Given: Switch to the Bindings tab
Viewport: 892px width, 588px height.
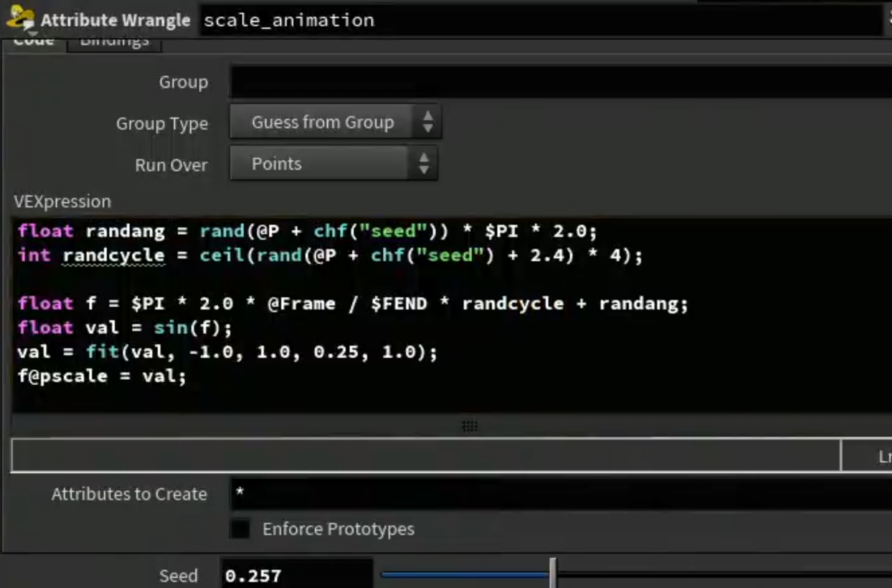Looking at the screenshot, I should coord(114,42).
